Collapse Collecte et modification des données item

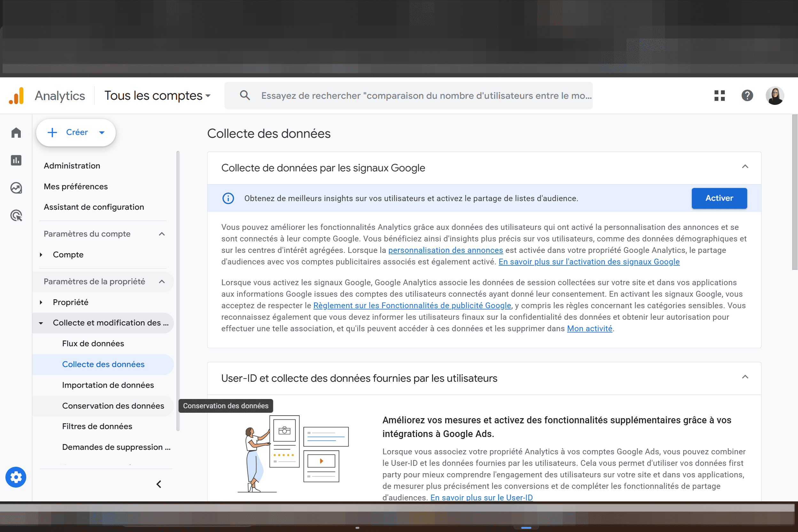tap(41, 323)
